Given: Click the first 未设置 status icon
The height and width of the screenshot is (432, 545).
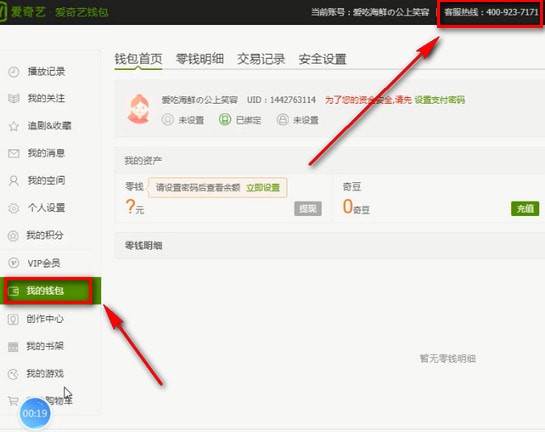Looking at the screenshot, I should click(x=168, y=120).
